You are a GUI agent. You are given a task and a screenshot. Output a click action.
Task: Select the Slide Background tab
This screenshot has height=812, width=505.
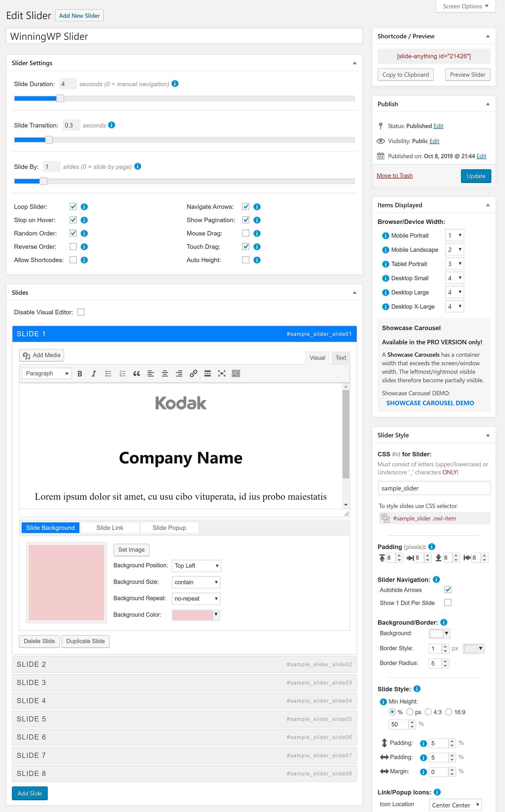pos(50,528)
